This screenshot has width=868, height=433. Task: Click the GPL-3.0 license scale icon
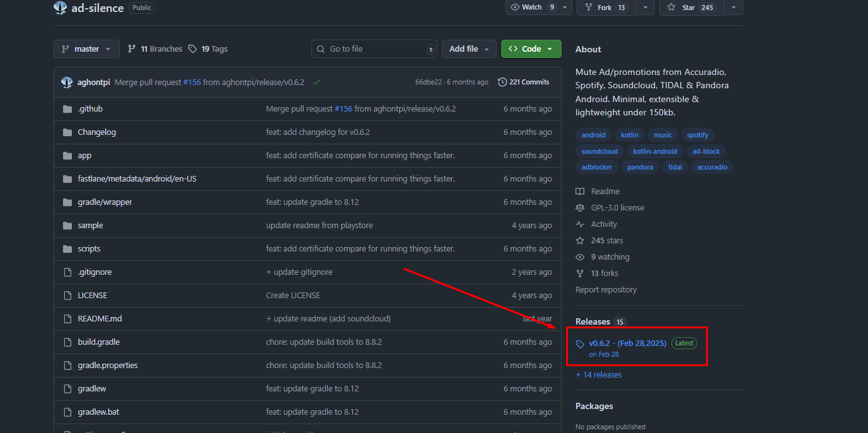click(x=581, y=207)
